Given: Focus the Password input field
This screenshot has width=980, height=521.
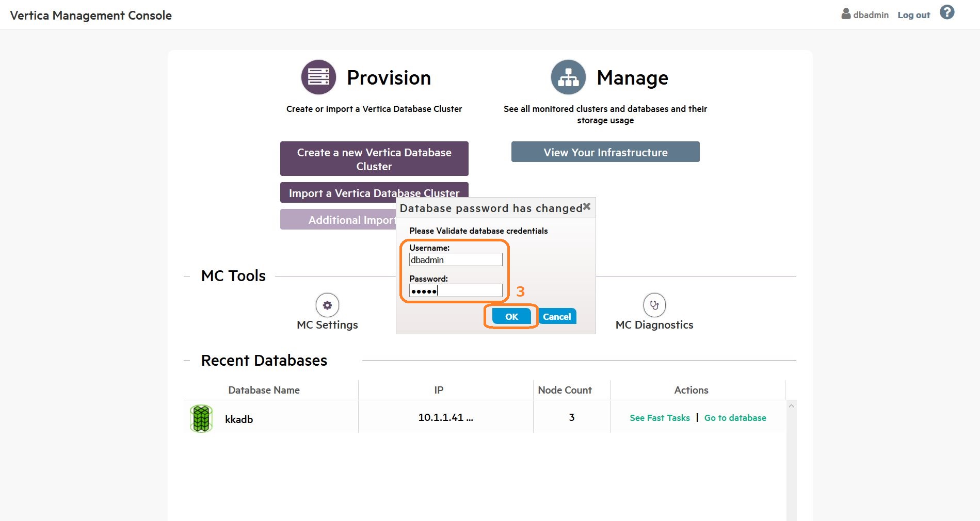Looking at the screenshot, I should tap(455, 291).
